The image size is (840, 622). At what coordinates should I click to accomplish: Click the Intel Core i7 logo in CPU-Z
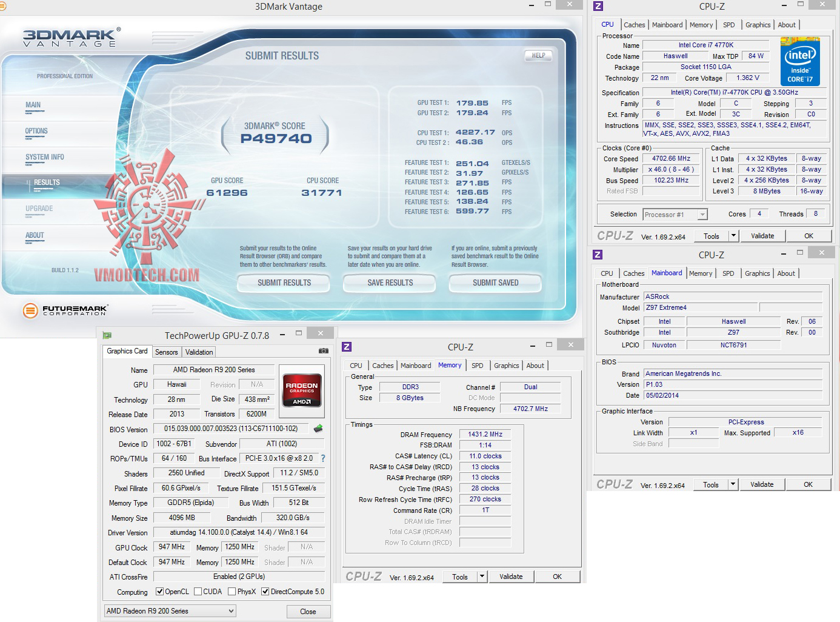(x=800, y=62)
